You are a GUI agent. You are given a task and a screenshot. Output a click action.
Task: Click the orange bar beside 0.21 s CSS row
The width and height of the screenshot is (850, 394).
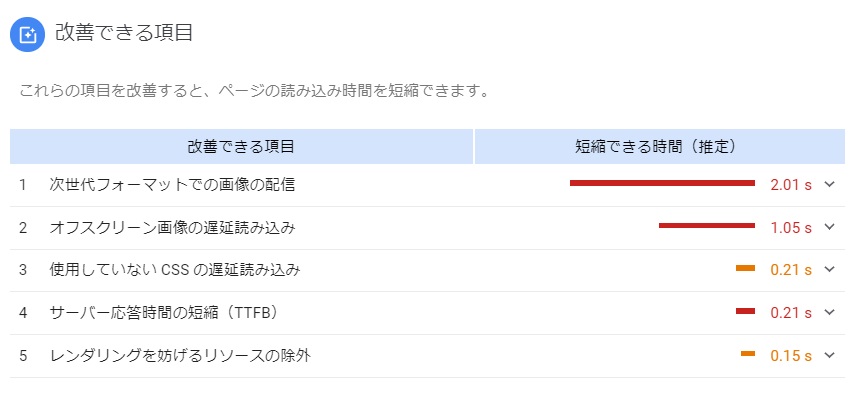(745, 268)
